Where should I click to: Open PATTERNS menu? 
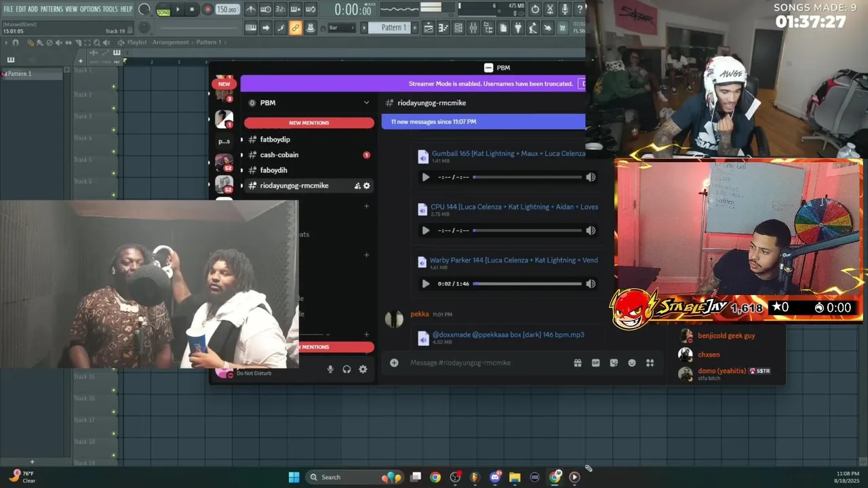pos(52,9)
